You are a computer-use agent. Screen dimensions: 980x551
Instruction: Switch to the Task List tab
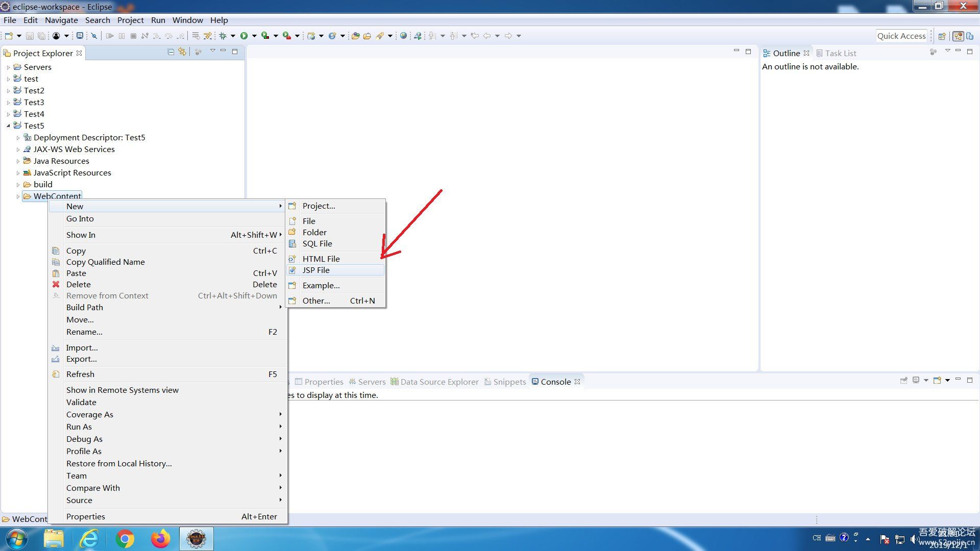[836, 53]
